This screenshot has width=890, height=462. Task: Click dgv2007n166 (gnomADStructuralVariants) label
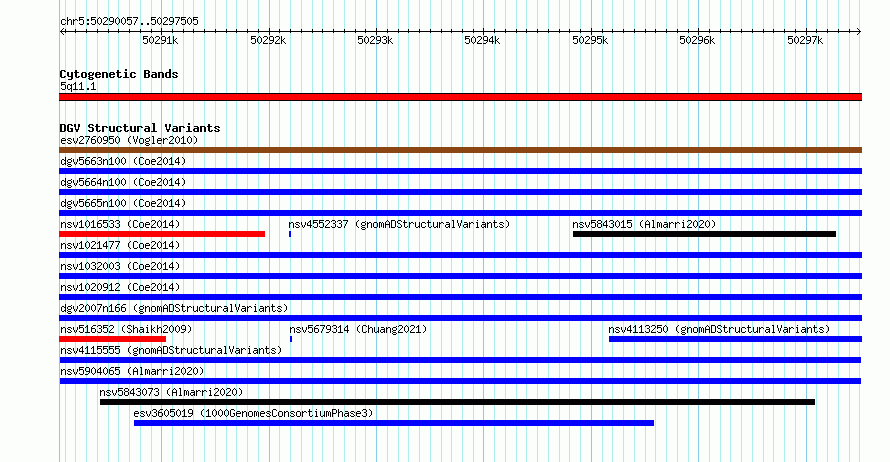[x=174, y=308]
